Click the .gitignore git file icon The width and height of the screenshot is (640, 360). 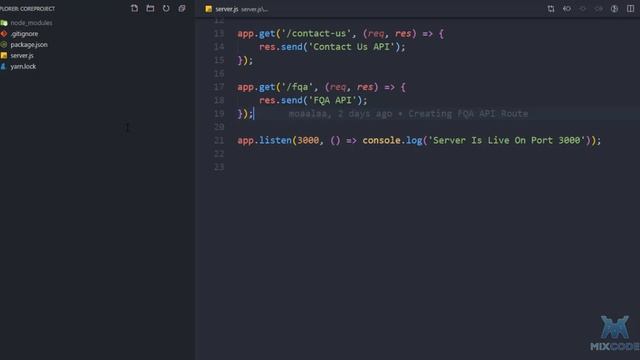4,34
